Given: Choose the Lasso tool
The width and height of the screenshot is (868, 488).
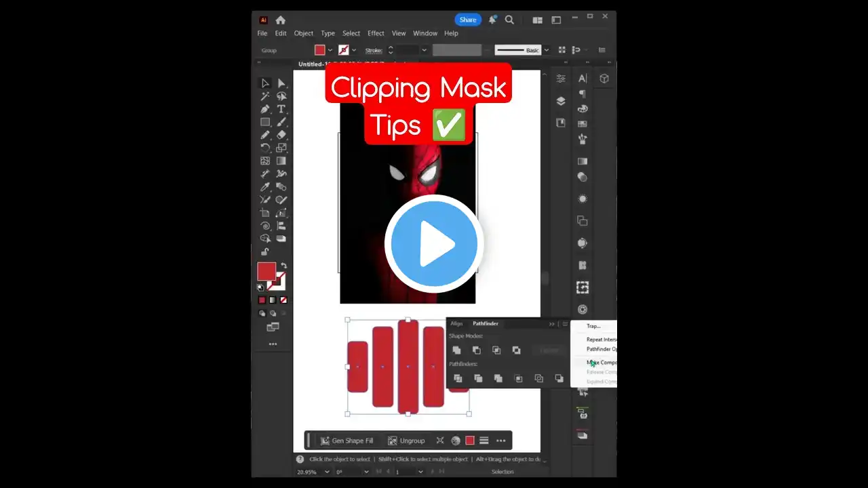Looking at the screenshot, I should 281,96.
